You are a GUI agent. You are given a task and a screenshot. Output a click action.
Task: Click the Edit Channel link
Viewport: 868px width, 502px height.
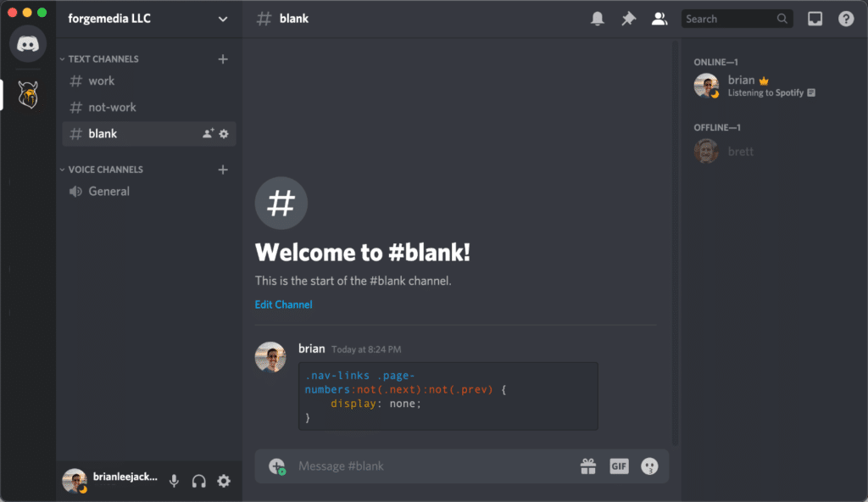tap(283, 304)
